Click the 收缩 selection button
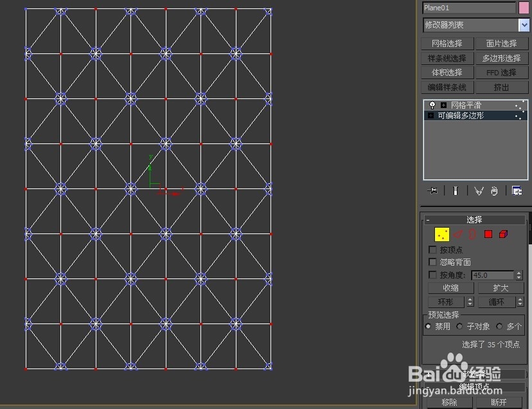Image resolution: width=532 pixels, height=409 pixels. point(450,287)
